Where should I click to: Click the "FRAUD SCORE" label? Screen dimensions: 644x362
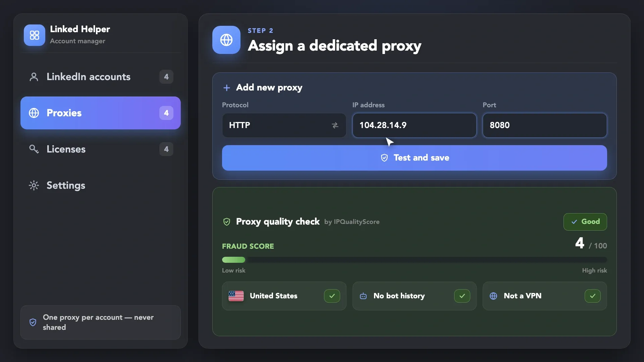248,246
